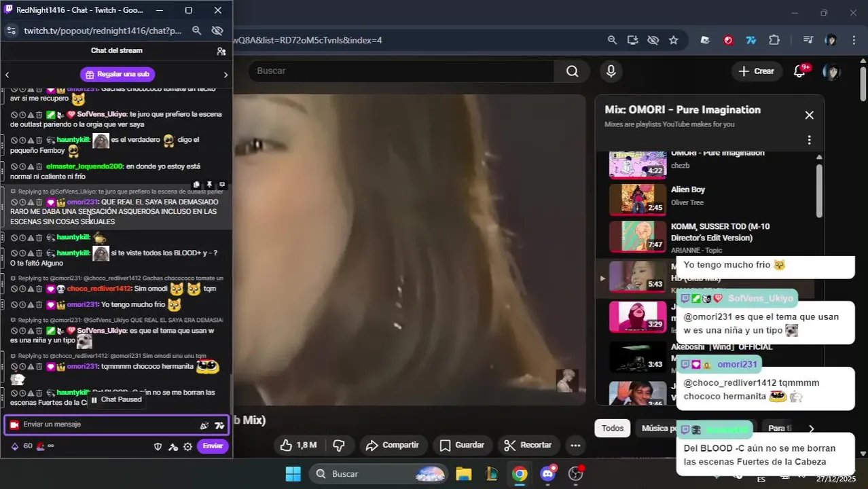
Task: Click the left chevron next to Regalar una sub
Action: coord(7,75)
